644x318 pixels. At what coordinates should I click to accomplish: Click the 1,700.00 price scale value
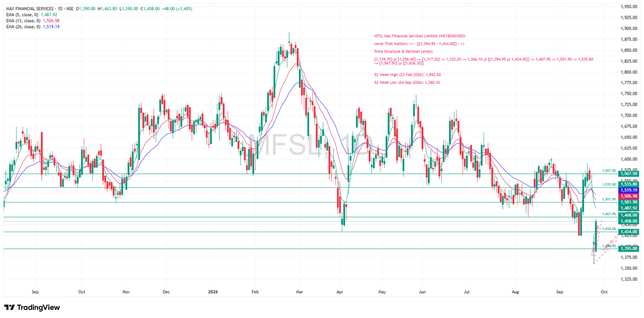click(628, 115)
